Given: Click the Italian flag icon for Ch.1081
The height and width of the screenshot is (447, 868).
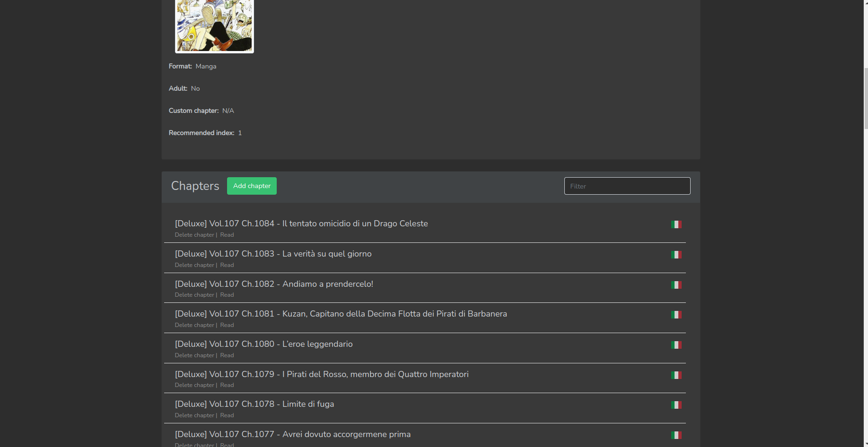Looking at the screenshot, I should pyautogui.click(x=676, y=314).
